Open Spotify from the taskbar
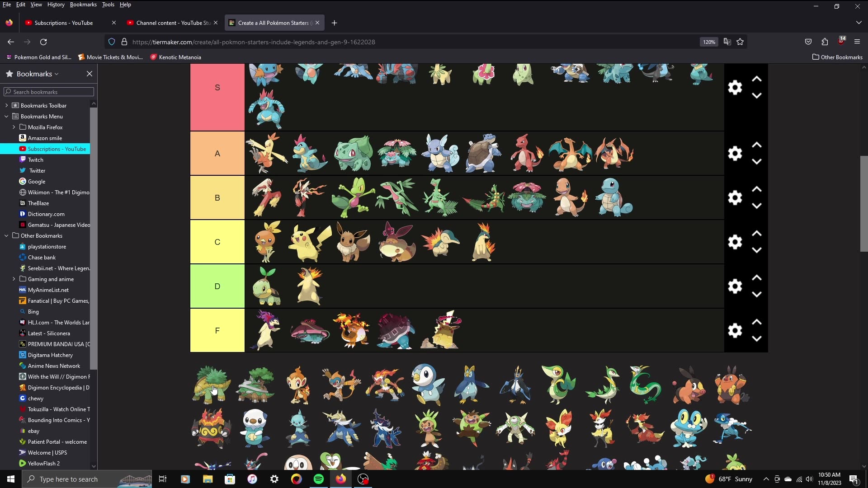This screenshot has height=488, width=868. [319, 479]
